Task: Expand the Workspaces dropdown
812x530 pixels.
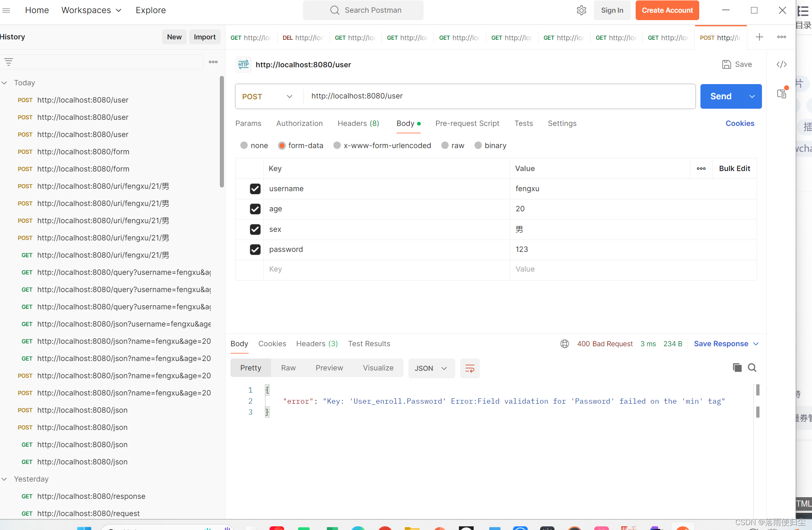Action: (x=91, y=10)
